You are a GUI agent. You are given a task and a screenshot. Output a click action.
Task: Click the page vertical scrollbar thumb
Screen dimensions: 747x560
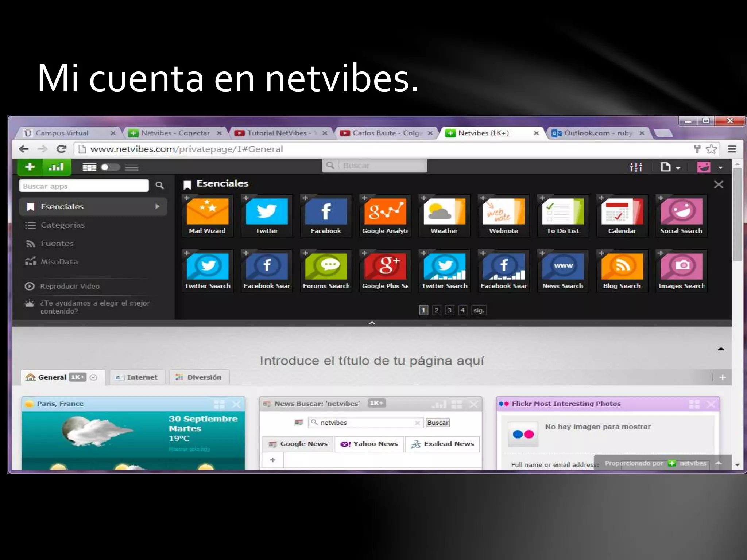click(737, 215)
